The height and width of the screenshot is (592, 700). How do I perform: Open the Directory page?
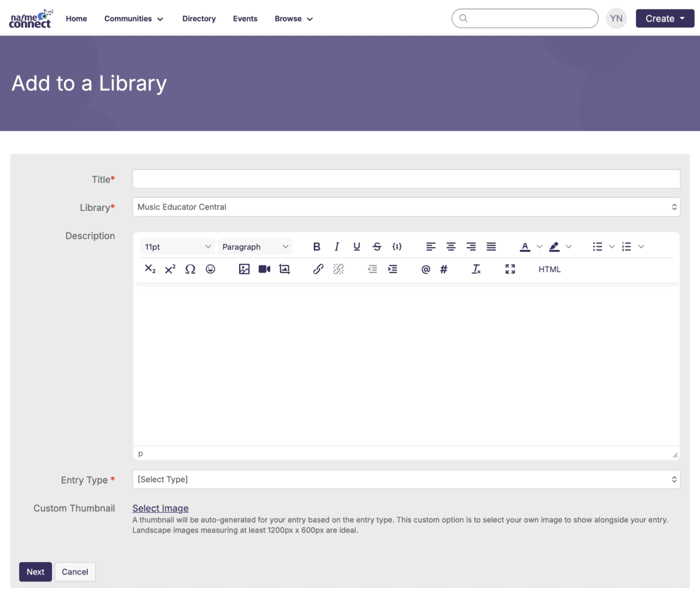point(199,19)
